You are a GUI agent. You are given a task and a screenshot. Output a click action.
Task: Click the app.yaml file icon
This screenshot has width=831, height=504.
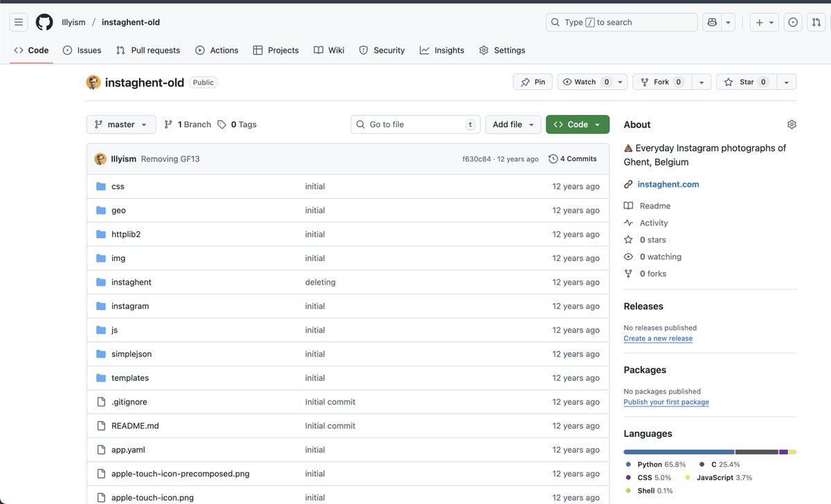(x=101, y=450)
